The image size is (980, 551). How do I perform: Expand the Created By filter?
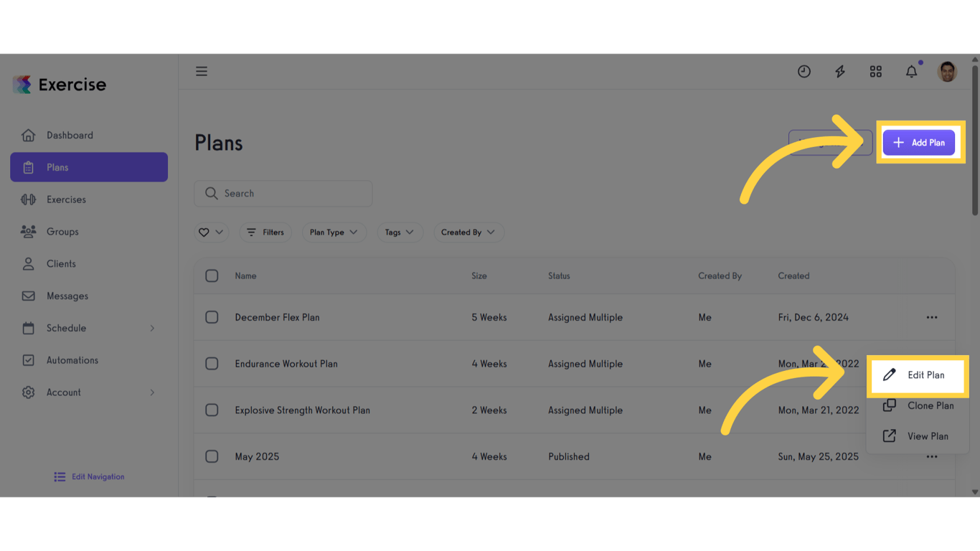tap(468, 232)
